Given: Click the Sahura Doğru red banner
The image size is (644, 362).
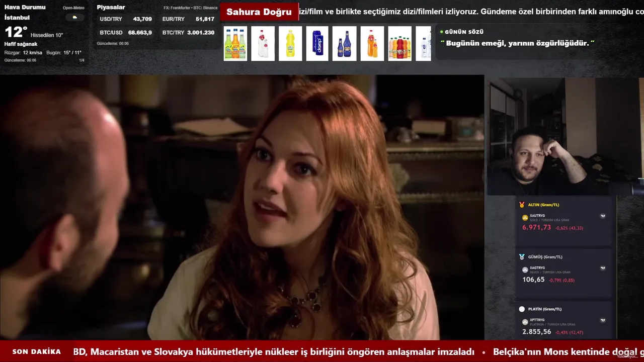Looking at the screenshot, I should click(259, 12).
